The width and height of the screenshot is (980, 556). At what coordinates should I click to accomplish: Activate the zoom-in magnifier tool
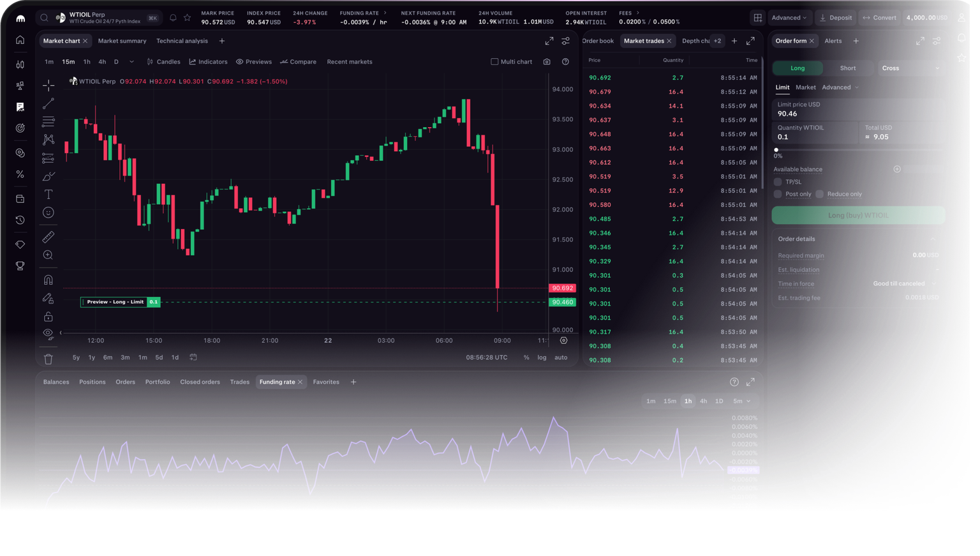(x=48, y=255)
